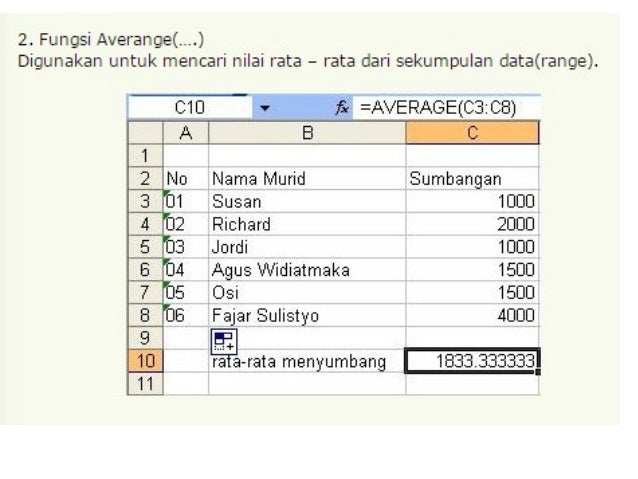
Task: Click Fajar Sulistyo's value 4000
Action: coord(472,315)
